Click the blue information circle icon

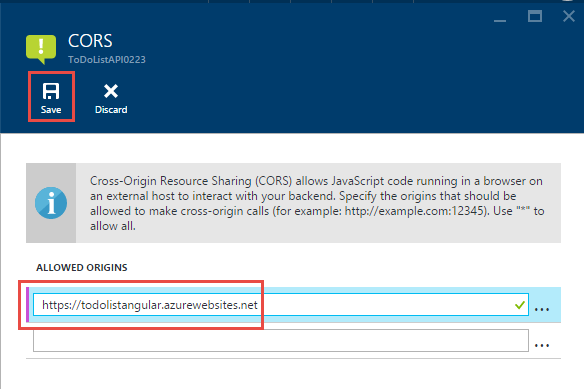point(51,203)
